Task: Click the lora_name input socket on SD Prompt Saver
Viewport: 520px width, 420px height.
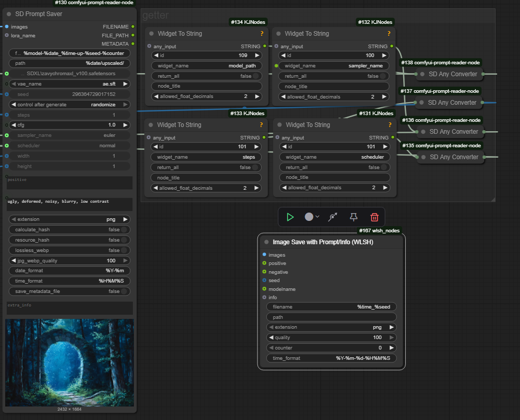Action: (7, 35)
